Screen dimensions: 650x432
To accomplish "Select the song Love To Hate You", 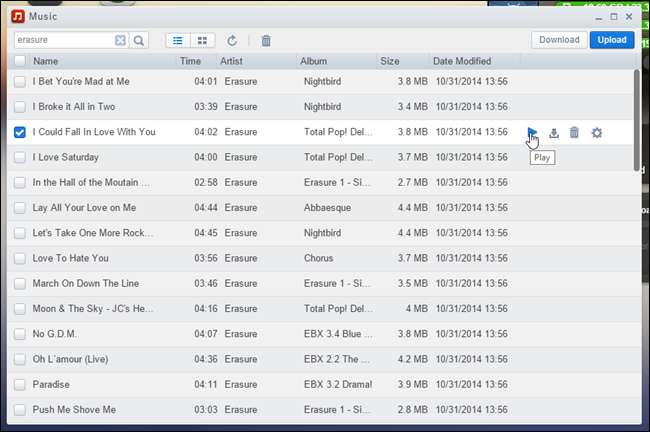I will [70, 258].
